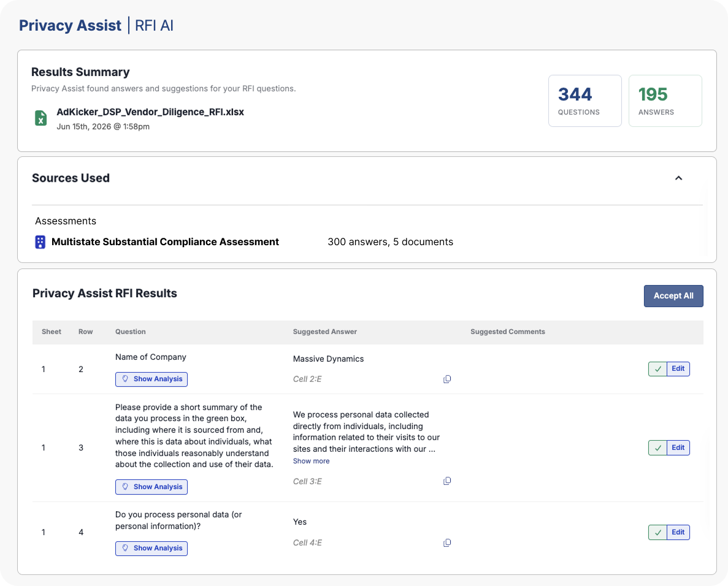Viewport: 728px width, 586px height.
Task: Click the Privacy Assist logo title
Action: (70, 25)
